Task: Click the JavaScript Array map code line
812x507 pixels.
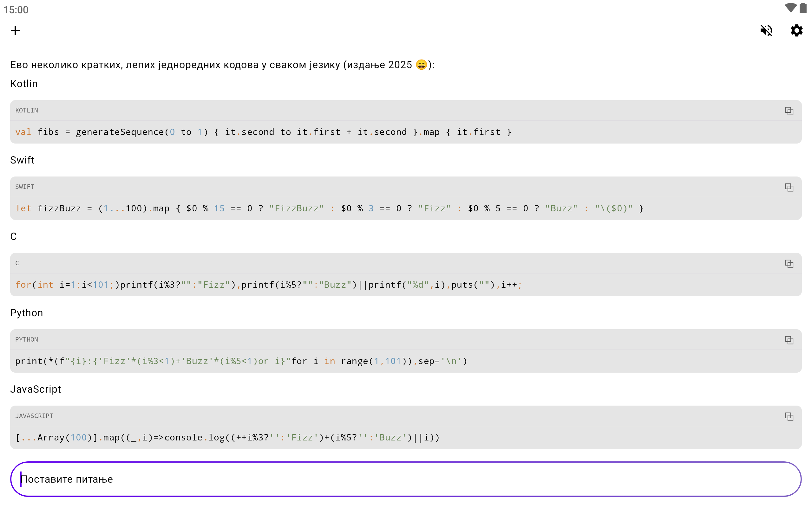Action: pos(227,438)
